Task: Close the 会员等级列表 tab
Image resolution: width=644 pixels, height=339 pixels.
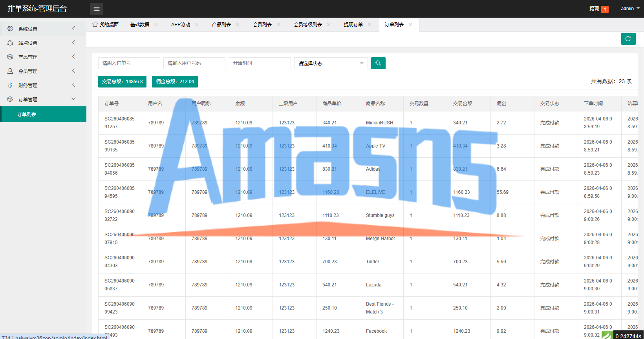Action: click(x=329, y=24)
